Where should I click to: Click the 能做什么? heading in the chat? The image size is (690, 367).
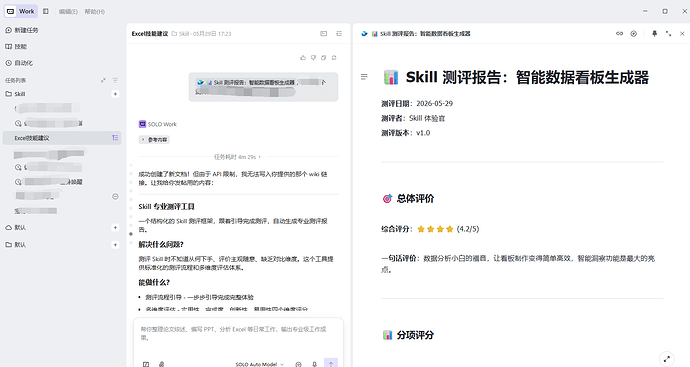click(x=154, y=282)
